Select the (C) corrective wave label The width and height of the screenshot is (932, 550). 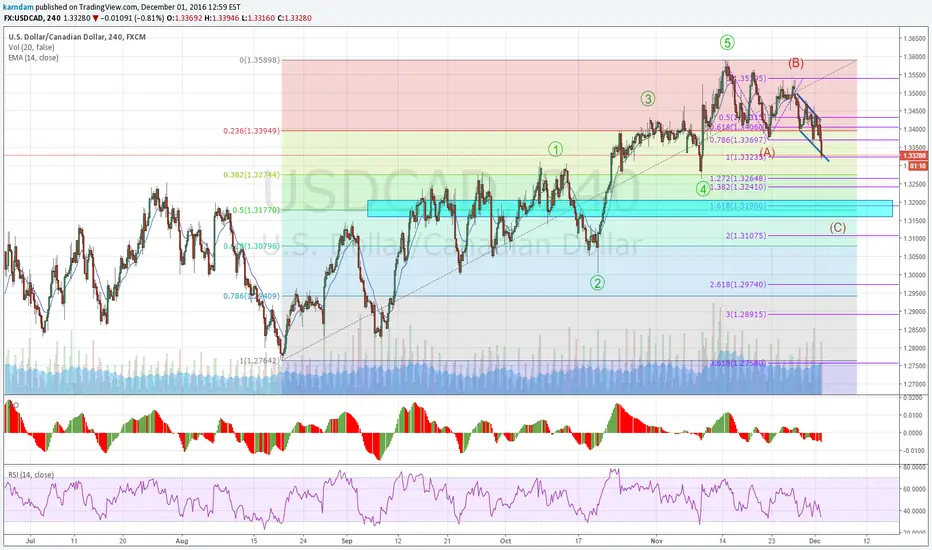point(837,227)
